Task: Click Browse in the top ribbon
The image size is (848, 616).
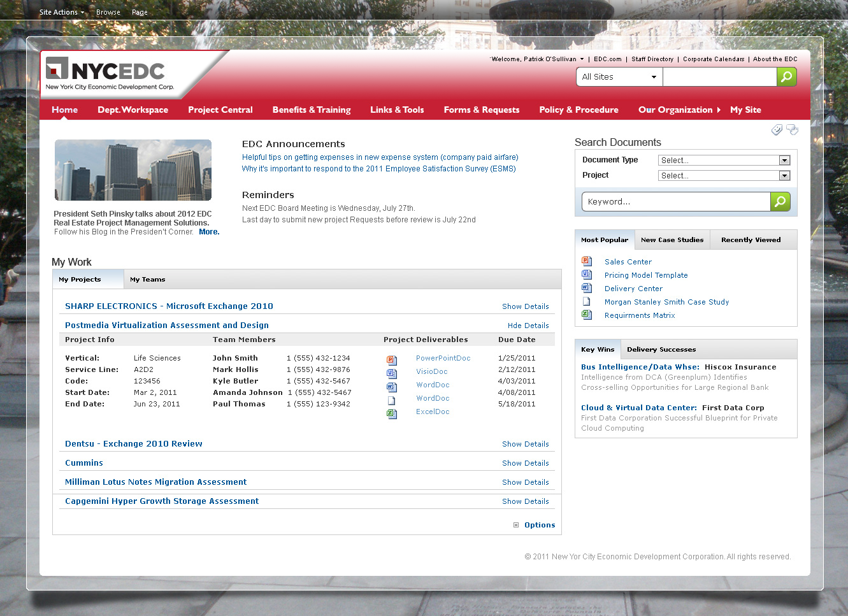Action: click(x=108, y=12)
